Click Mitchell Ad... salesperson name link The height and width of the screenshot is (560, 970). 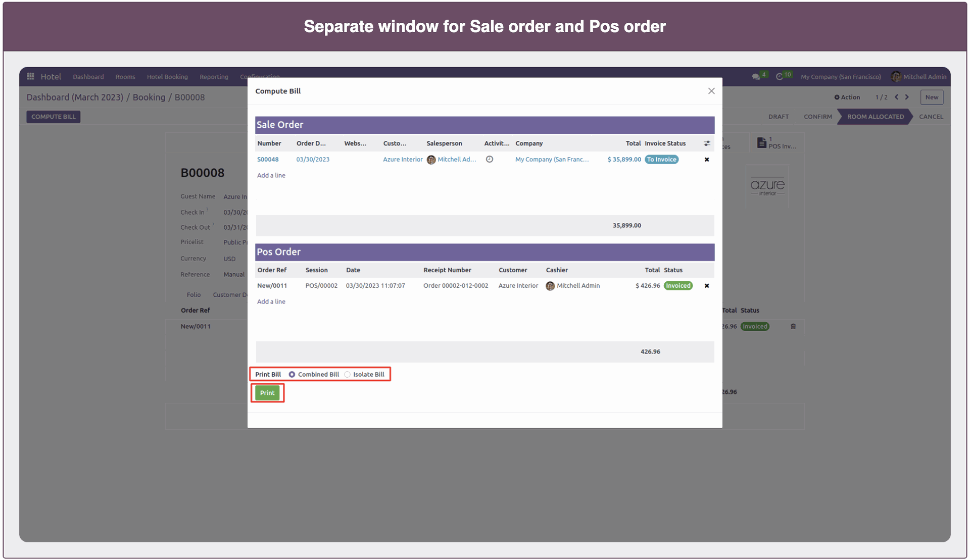[457, 160]
